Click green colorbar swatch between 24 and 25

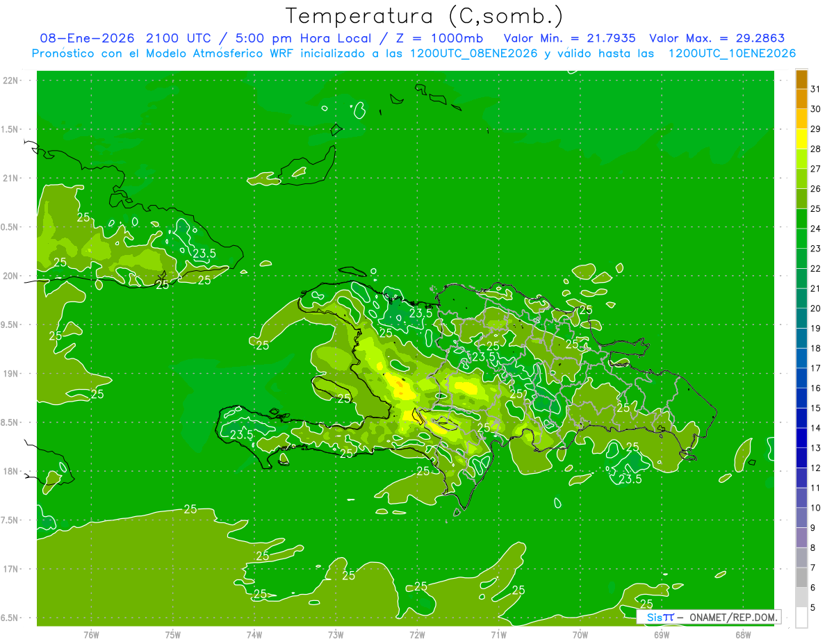(801, 219)
